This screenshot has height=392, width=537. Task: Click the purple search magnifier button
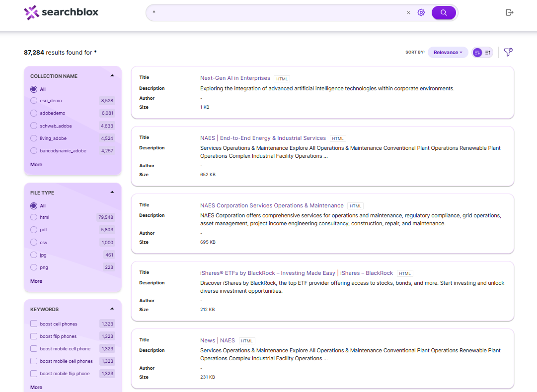[x=444, y=13]
